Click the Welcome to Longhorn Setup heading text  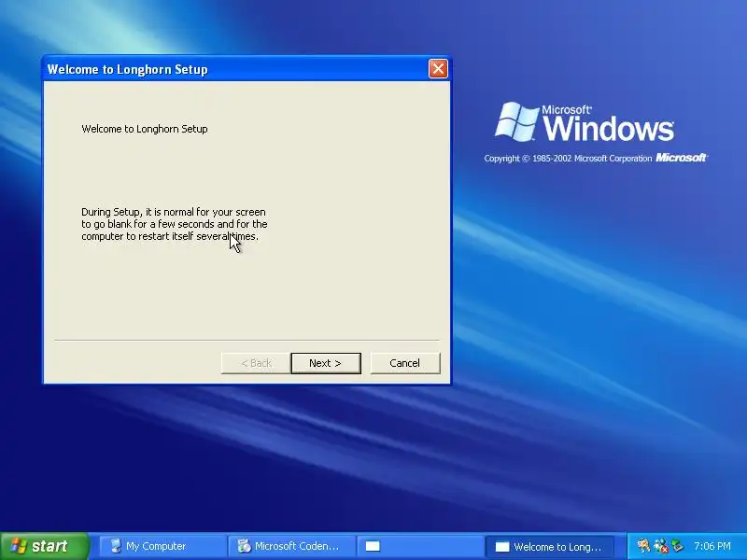pyautogui.click(x=145, y=129)
